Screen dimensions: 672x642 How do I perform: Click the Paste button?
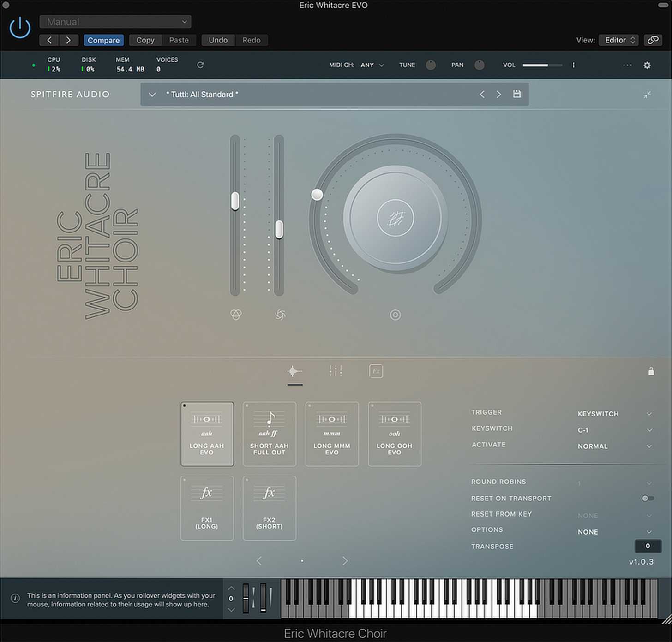coord(179,40)
